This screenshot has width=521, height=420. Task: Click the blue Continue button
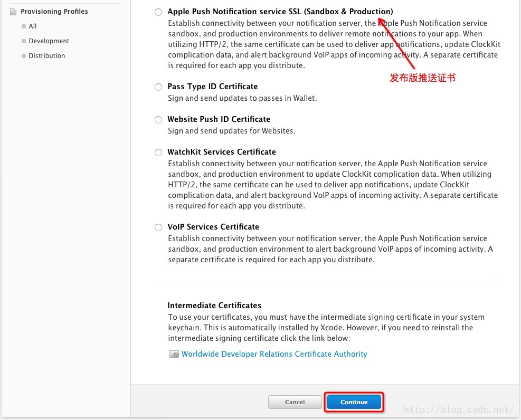click(354, 402)
